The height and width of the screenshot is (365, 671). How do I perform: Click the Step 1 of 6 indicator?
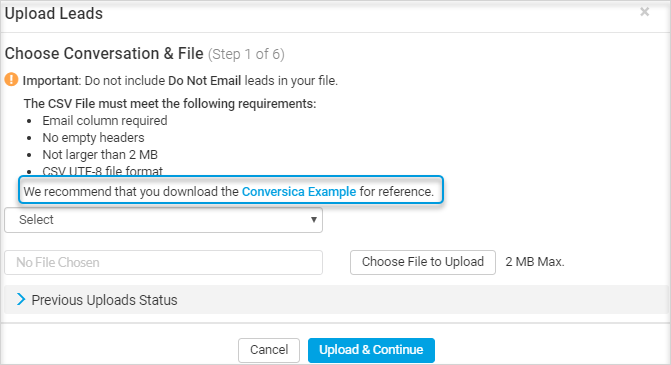(246, 54)
